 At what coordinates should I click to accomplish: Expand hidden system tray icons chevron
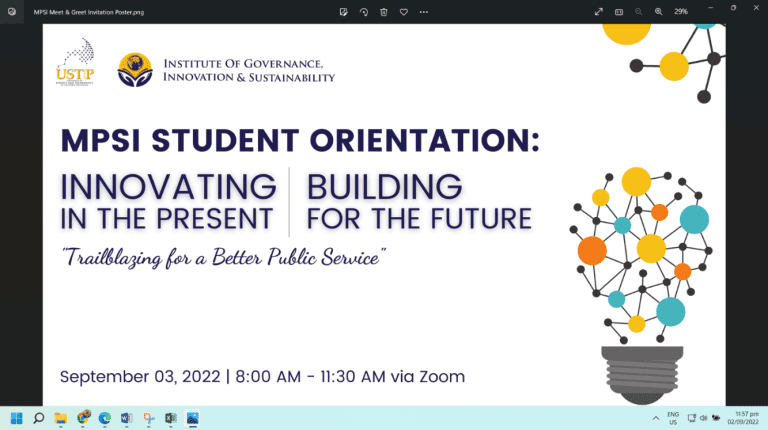click(x=656, y=417)
